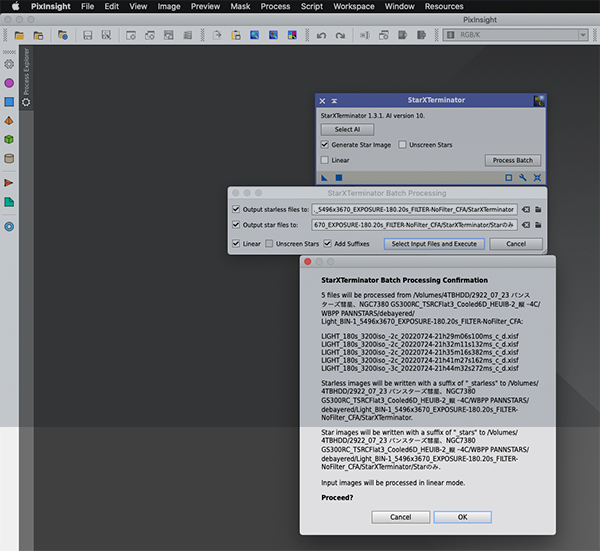Click the blue outlined square icon in StarXTerminator

click(x=509, y=178)
